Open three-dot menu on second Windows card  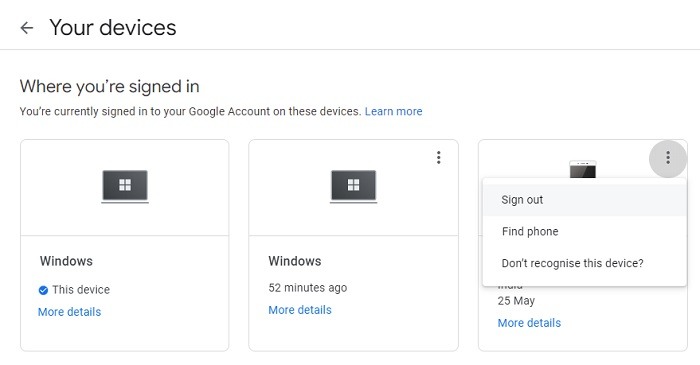point(438,158)
